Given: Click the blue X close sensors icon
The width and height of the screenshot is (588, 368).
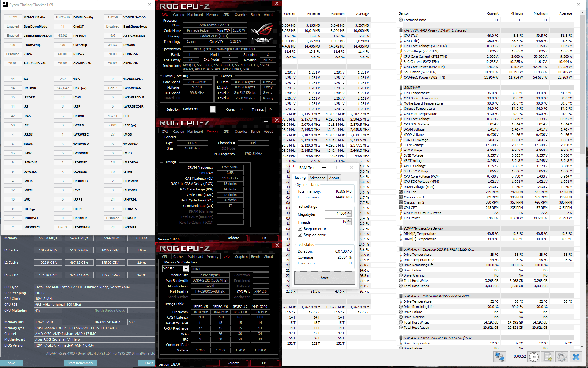Looking at the screenshot, I should pyautogui.click(x=576, y=357).
